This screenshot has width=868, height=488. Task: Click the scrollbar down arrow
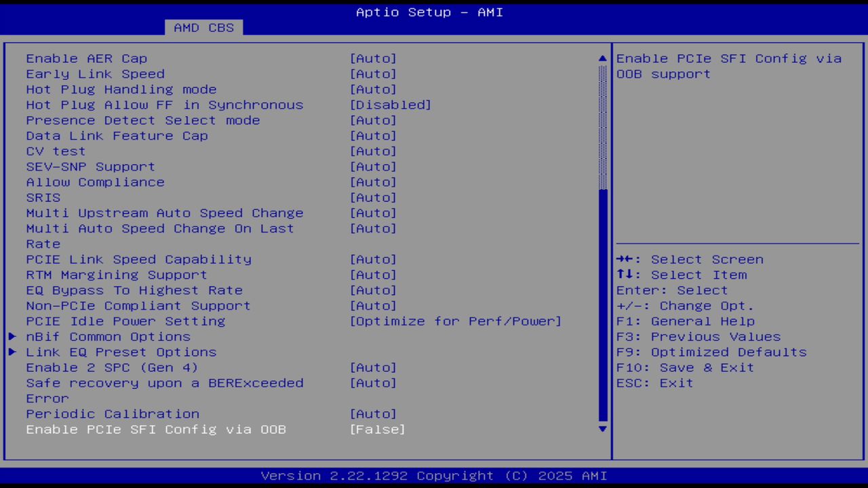point(603,429)
